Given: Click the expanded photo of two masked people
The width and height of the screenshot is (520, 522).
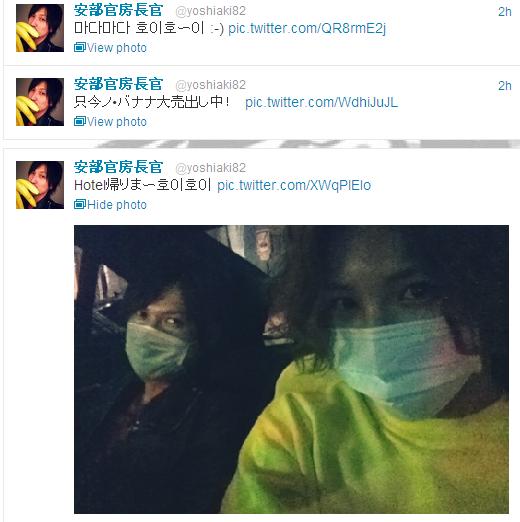Looking at the screenshot, I should [291, 369].
